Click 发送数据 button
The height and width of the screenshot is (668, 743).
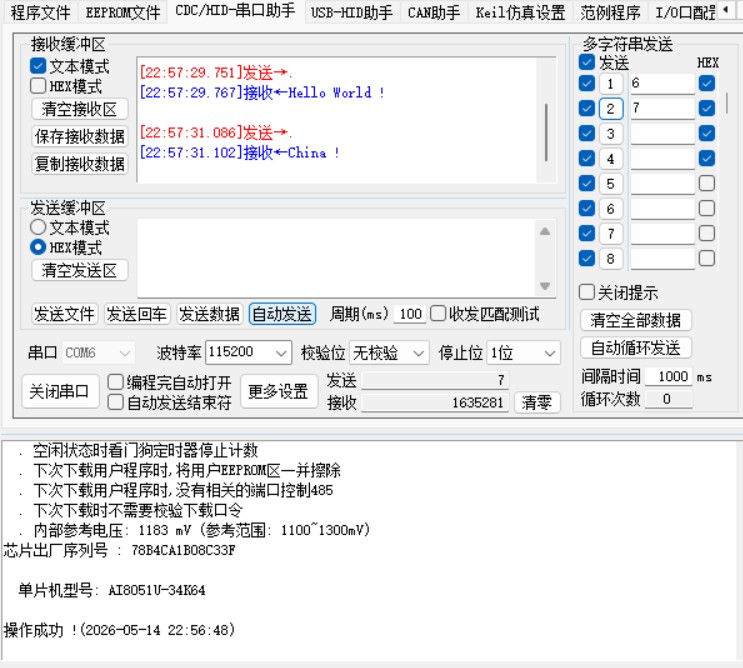[209, 314]
